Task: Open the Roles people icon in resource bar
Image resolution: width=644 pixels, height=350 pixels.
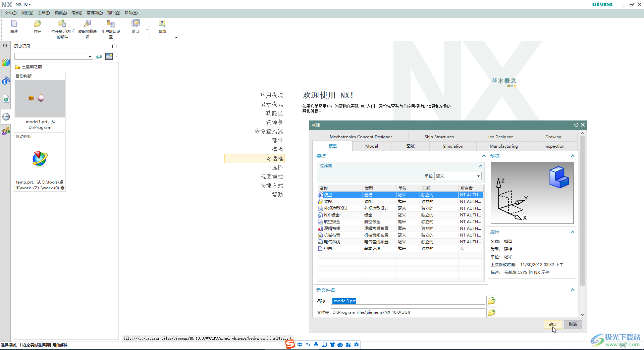Action: click(6, 131)
